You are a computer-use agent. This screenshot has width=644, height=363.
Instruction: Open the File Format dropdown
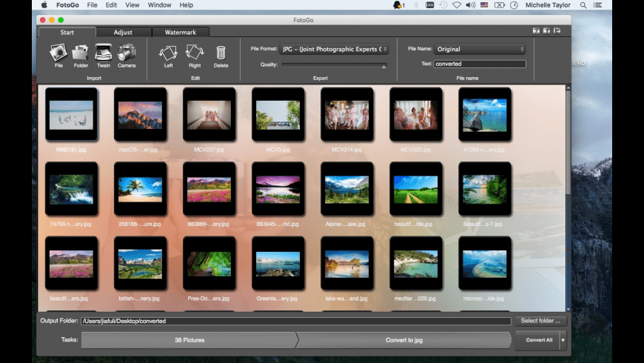pos(334,49)
